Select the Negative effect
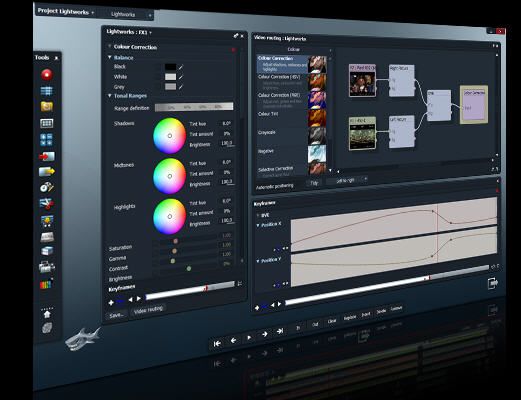Screen dimensions: 521x400 pos(292,153)
